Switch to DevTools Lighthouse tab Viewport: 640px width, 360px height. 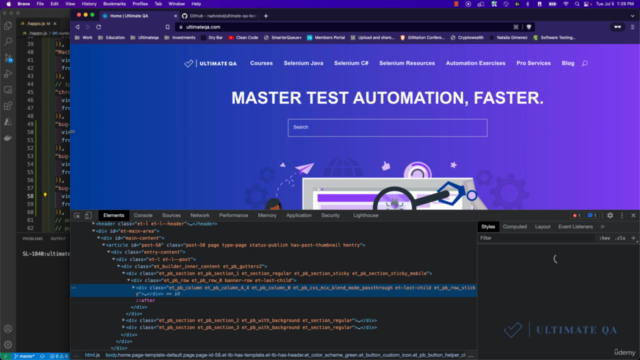click(366, 216)
